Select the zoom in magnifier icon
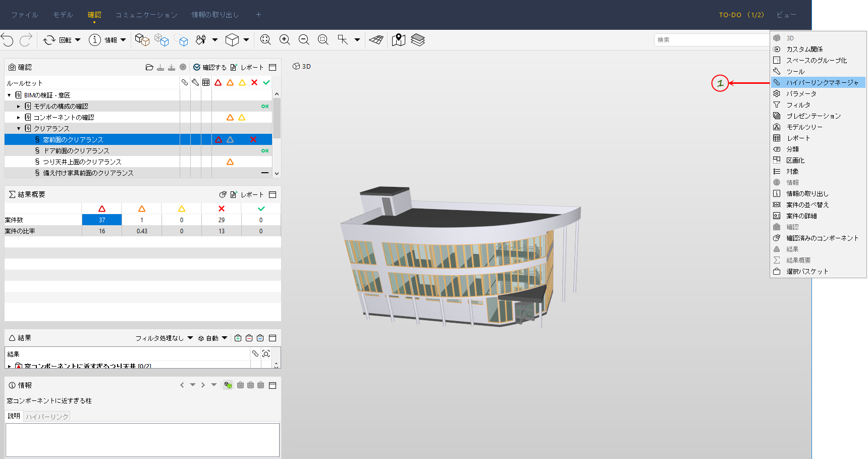The width and height of the screenshot is (868, 459). pos(285,40)
